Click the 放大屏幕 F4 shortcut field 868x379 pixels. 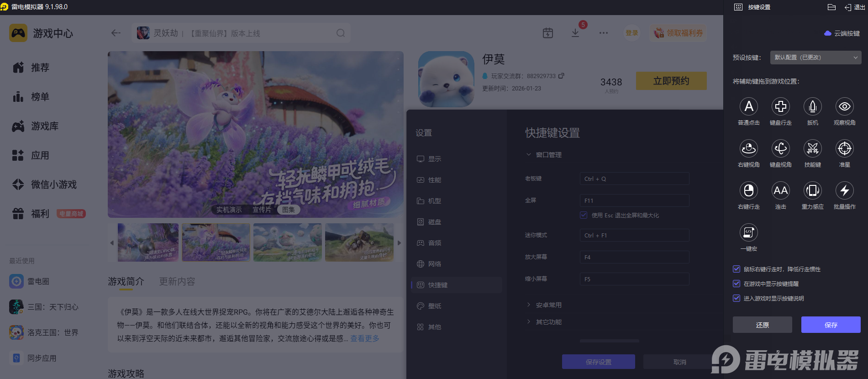tap(635, 257)
